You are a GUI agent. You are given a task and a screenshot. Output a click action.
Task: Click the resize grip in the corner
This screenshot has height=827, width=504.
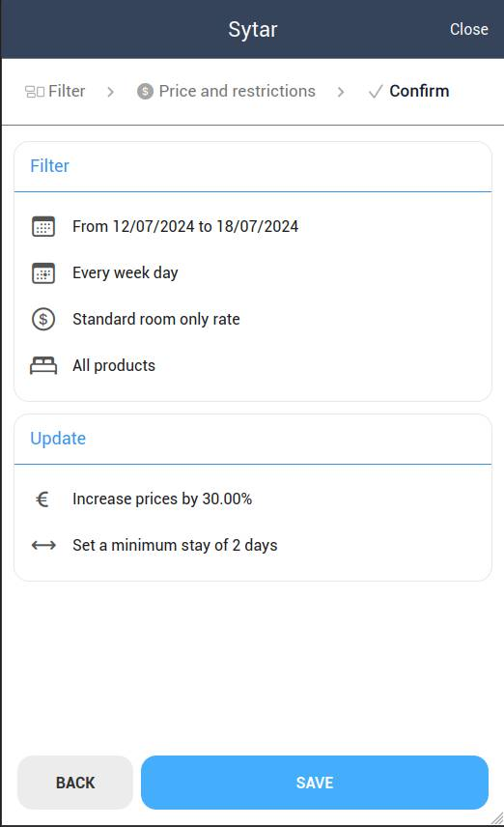tap(497, 818)
